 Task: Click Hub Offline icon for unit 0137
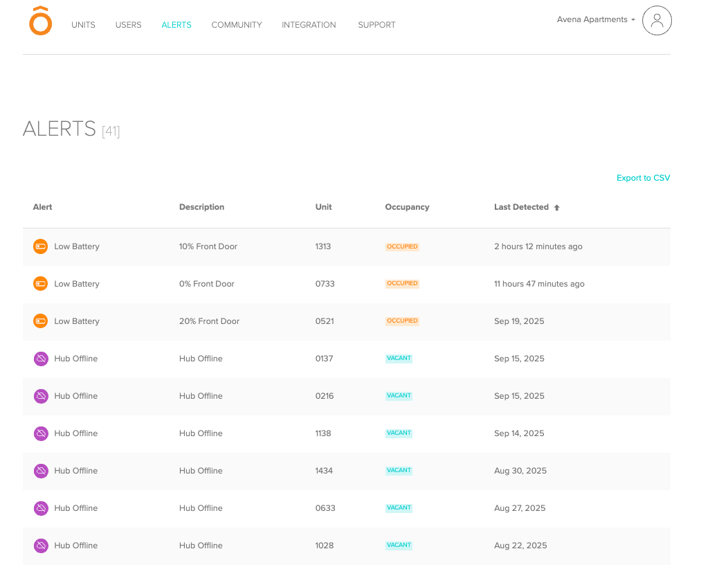41,359
